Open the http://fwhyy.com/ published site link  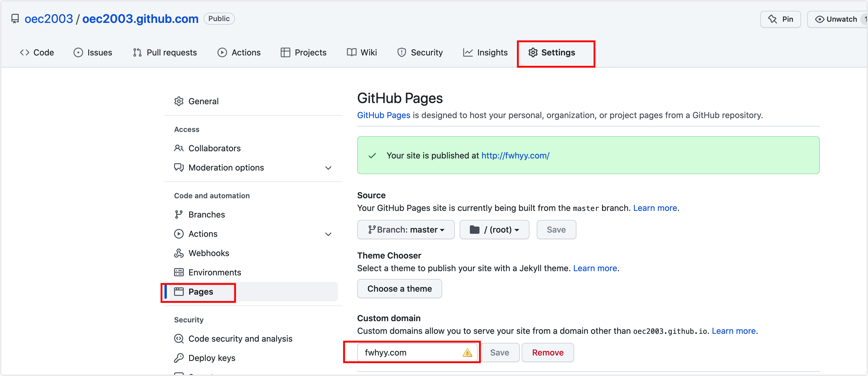(515, 155)
